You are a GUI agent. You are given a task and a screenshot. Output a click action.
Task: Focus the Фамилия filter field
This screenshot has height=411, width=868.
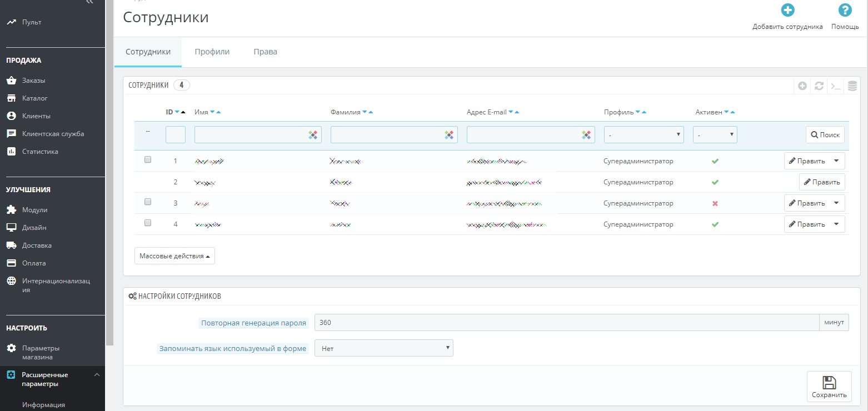pos(394,135)
